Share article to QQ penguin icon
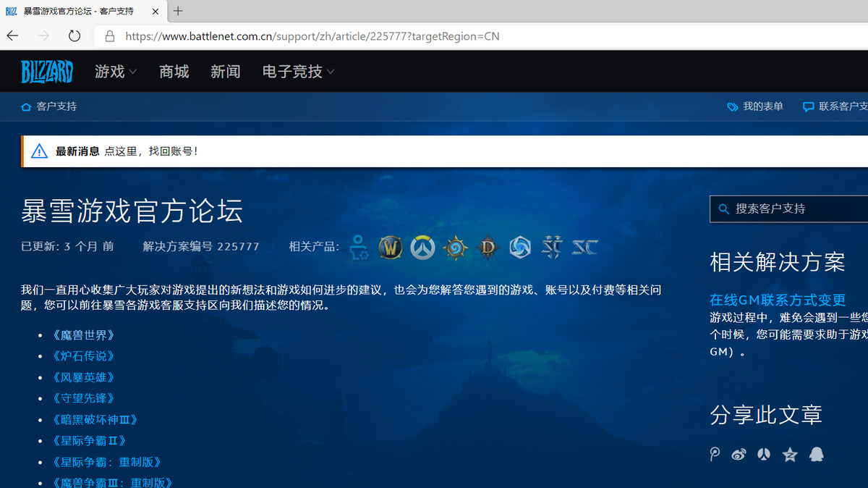The width and height of the screenshot is (868, 488). click(816, 454)
